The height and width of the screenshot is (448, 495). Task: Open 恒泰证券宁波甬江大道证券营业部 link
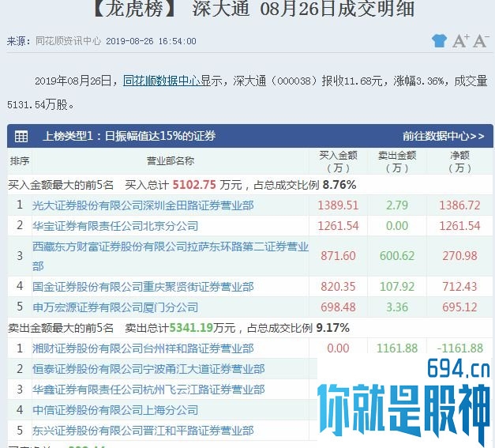point(148,369)
